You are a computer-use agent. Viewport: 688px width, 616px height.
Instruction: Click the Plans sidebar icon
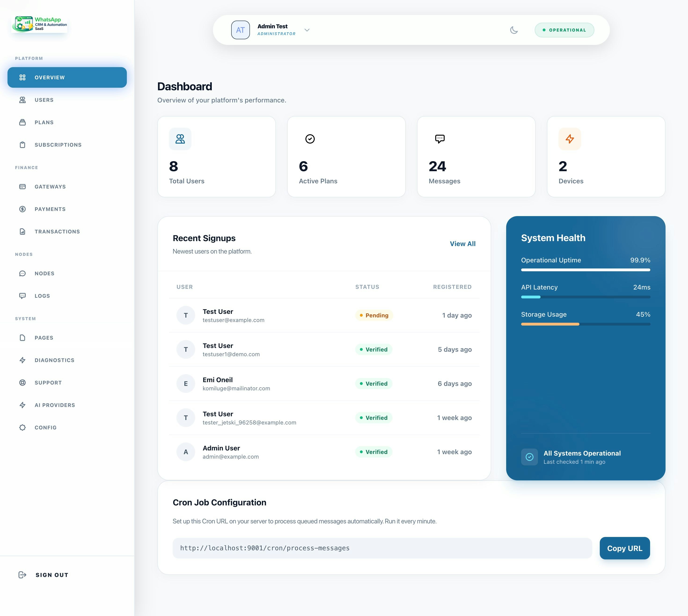point(22,122)
